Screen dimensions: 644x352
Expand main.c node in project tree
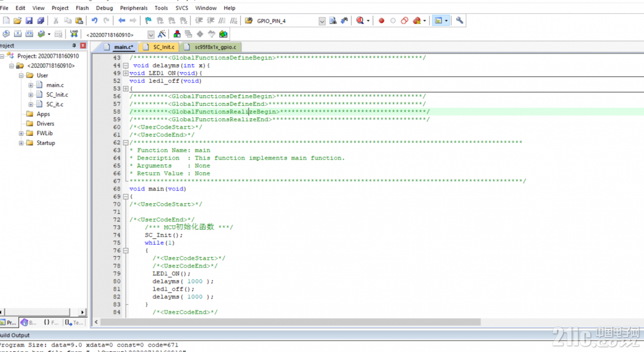(31, 85)
